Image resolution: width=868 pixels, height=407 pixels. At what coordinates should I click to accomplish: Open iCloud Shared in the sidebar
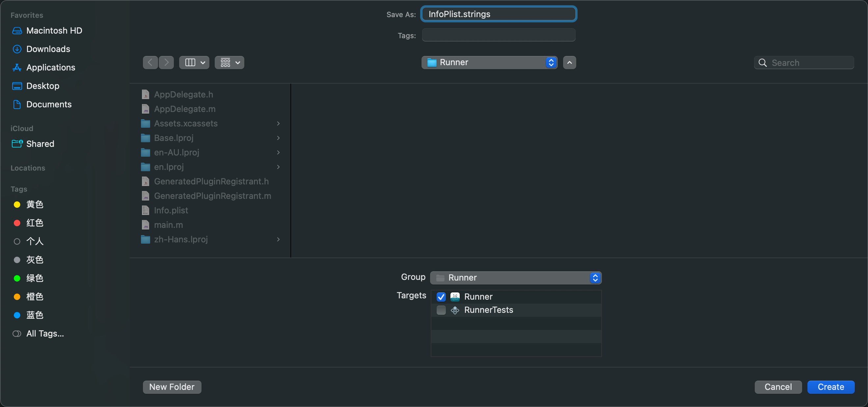click(40, 144)
